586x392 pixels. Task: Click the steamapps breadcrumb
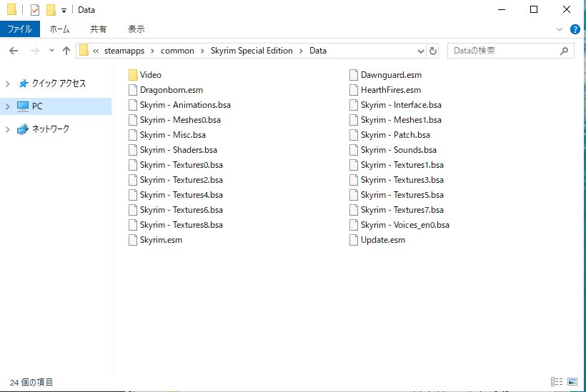coord(124,51)
